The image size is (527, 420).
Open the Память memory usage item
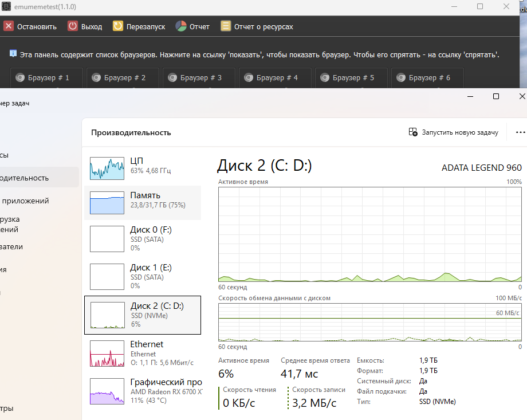click(x=143, y=200)
